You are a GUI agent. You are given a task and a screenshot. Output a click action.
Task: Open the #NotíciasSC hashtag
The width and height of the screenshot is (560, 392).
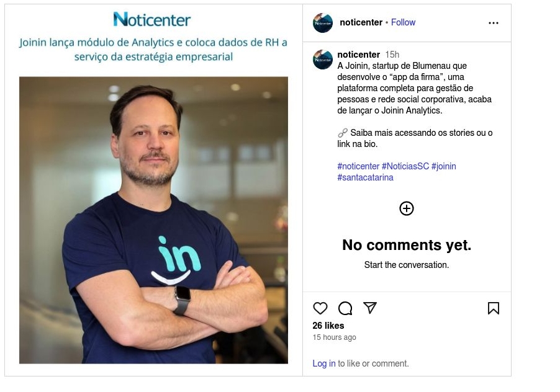405,166
